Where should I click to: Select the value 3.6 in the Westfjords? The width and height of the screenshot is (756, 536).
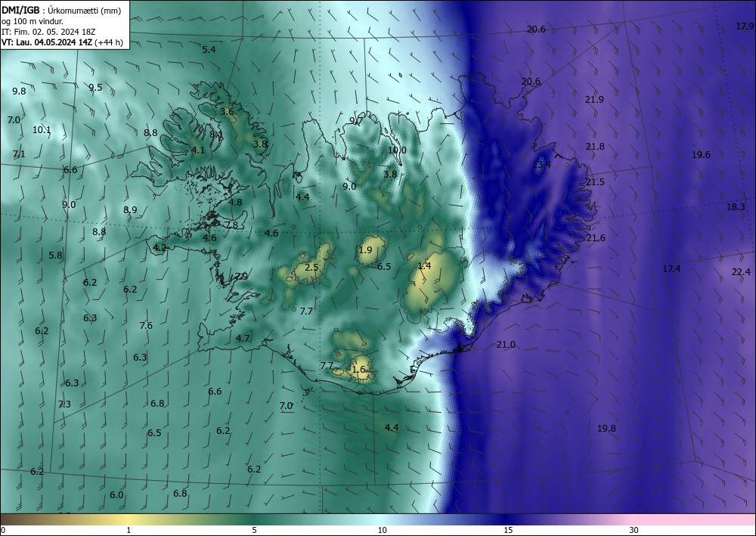pos(227,112)
